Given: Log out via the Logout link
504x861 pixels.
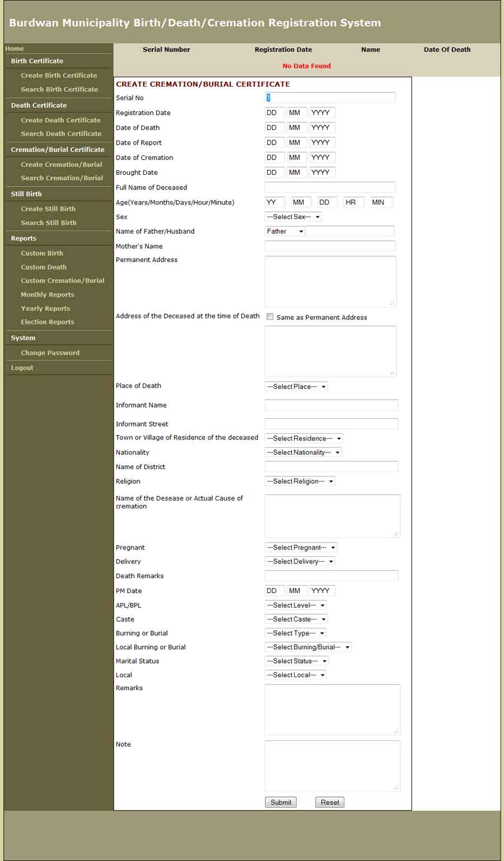Looking at the screenshot, I should (22, 368).
